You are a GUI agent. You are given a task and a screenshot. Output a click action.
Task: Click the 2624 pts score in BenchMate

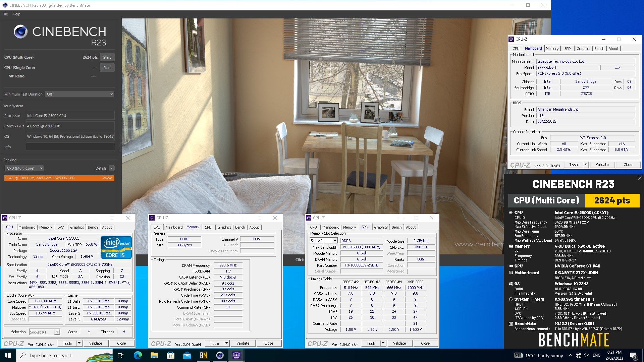coord(612,200)
